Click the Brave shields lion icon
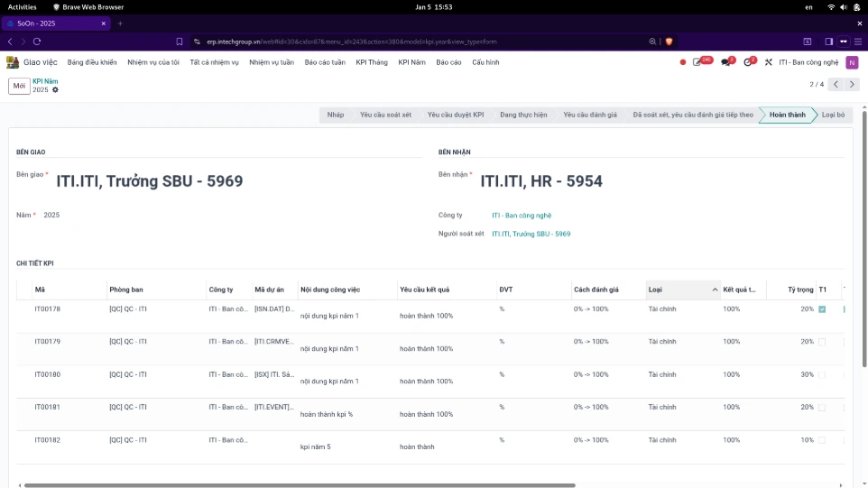868x488 pixels. coord(669,41)
